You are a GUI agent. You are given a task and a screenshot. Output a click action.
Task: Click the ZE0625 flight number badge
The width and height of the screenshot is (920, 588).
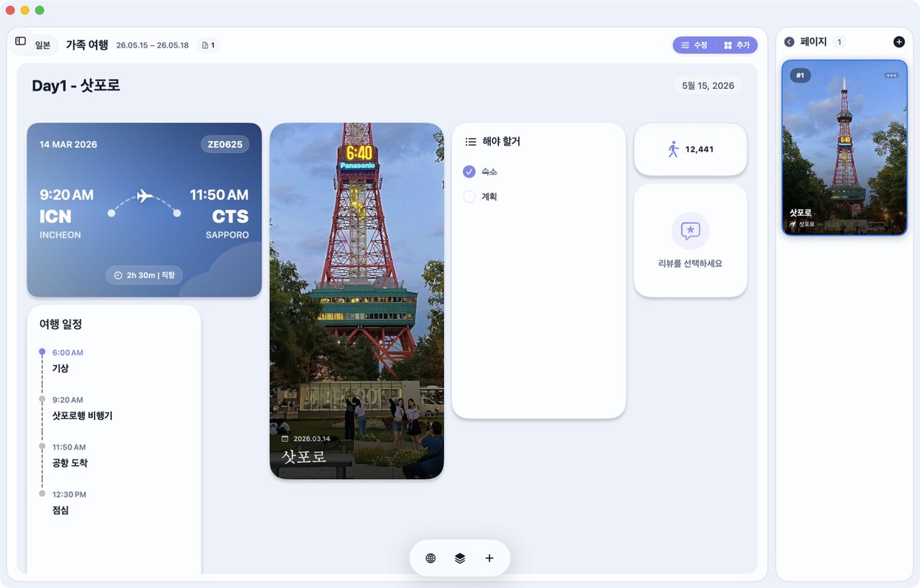point(225,144)
